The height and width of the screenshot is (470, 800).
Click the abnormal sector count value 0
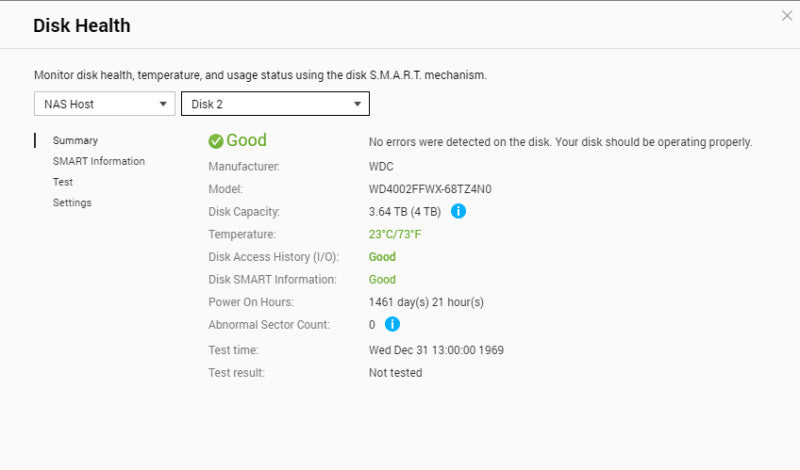click(372, 325)
